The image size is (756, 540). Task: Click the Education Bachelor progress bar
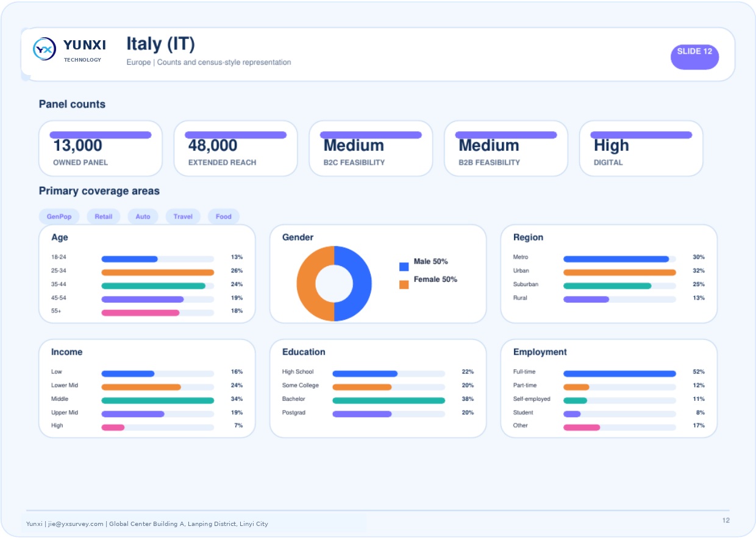pyautogui.click(x=388, y=401)
